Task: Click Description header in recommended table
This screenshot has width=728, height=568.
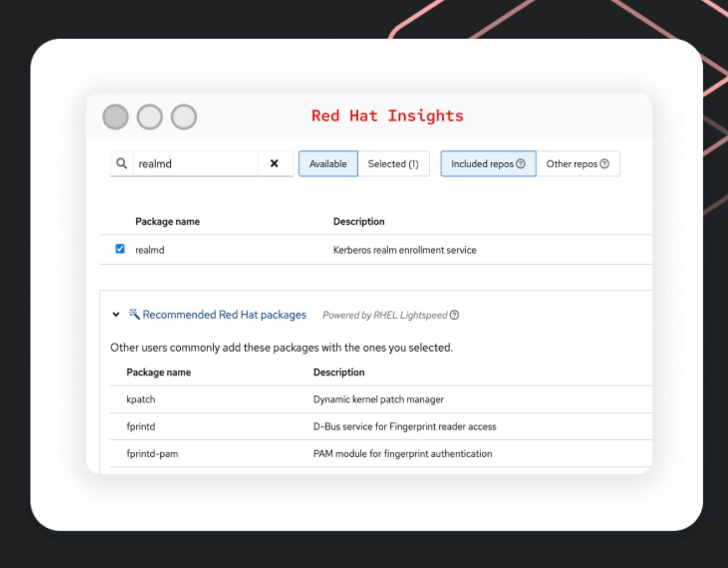Action: click(339, 372)
